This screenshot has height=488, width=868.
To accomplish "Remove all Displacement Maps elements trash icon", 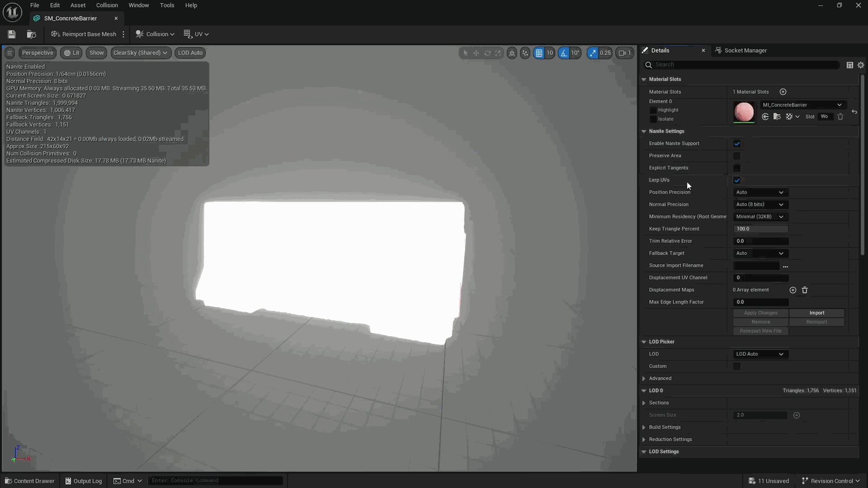I will tap(805, 290).
